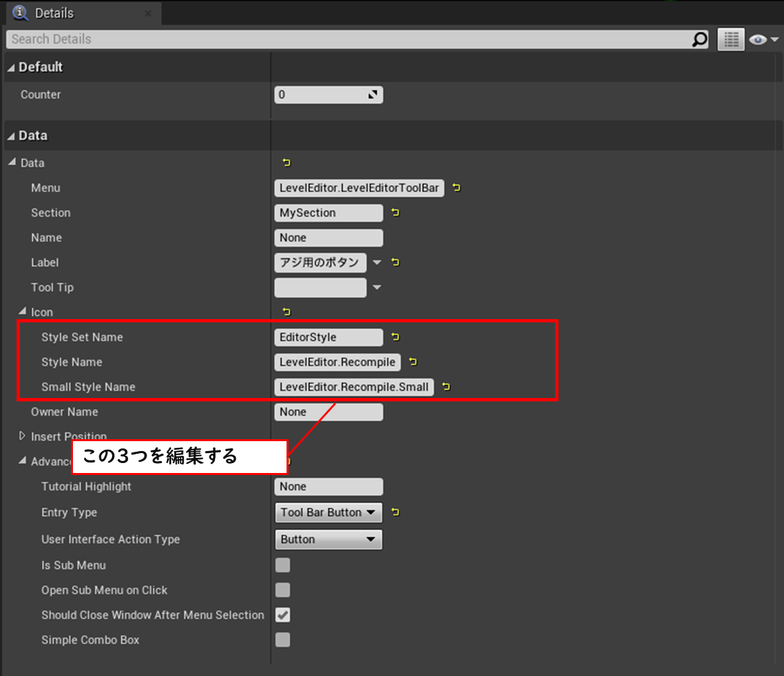Click the Section property label
This screenshot has width=784, height=676.
[x=50, y=213]
